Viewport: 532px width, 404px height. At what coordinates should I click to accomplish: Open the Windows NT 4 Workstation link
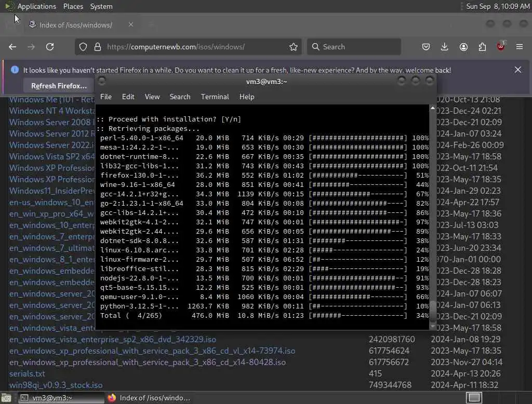coord(52,111)
